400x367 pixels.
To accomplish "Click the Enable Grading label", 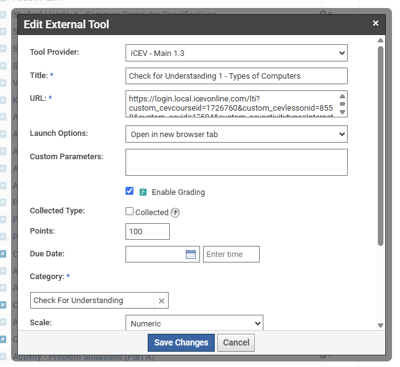I will 178,192.
